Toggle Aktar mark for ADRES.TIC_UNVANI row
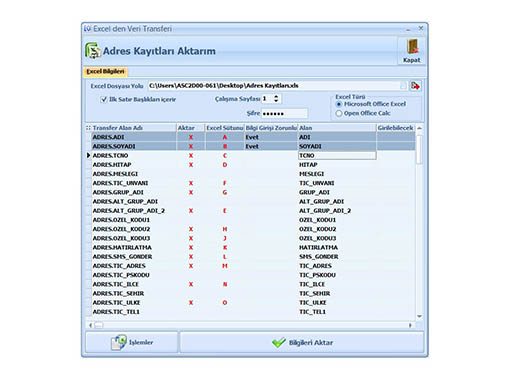The image size is (510, 380). coord(191,183)
